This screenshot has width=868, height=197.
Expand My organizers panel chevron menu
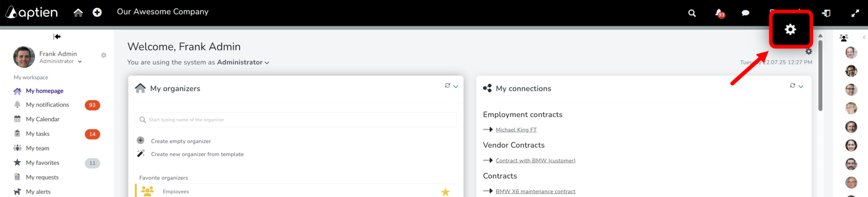(x=456, y=86)
